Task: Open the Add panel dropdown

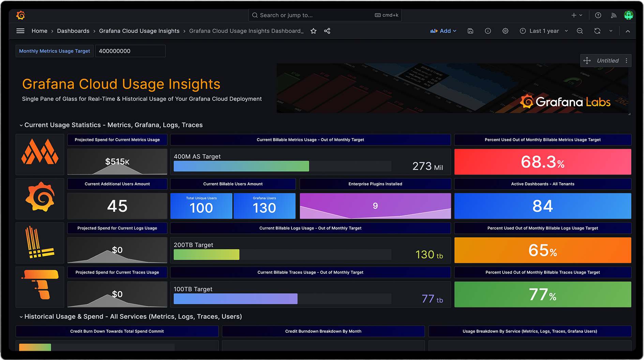Action: 443,31
